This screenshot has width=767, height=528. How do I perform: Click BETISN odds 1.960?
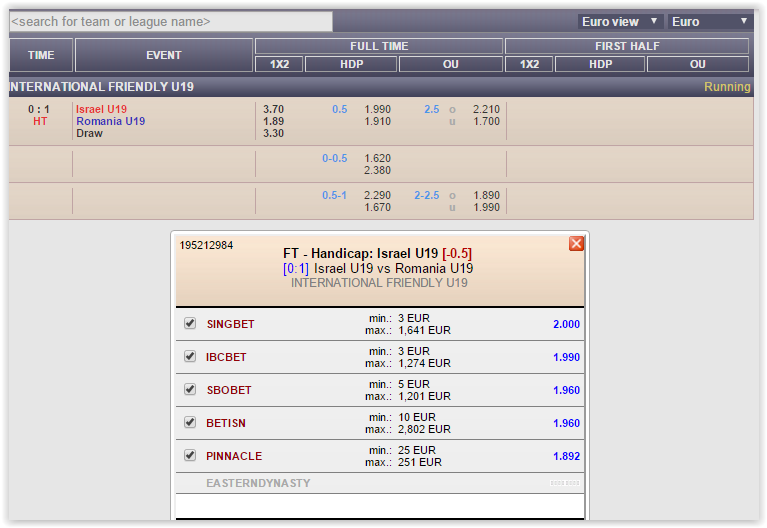pyautogui.click(x=566, y=423)
